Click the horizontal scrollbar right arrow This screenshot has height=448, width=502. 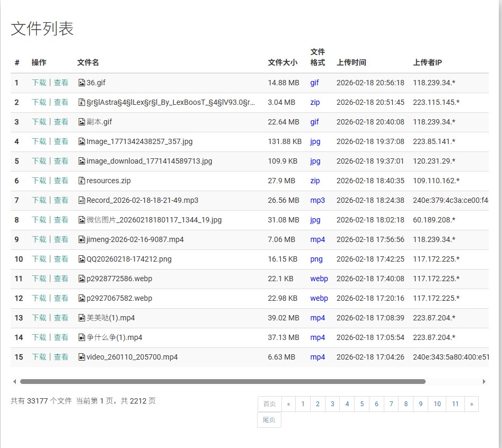pyautogui.click(x=484, y=381)
